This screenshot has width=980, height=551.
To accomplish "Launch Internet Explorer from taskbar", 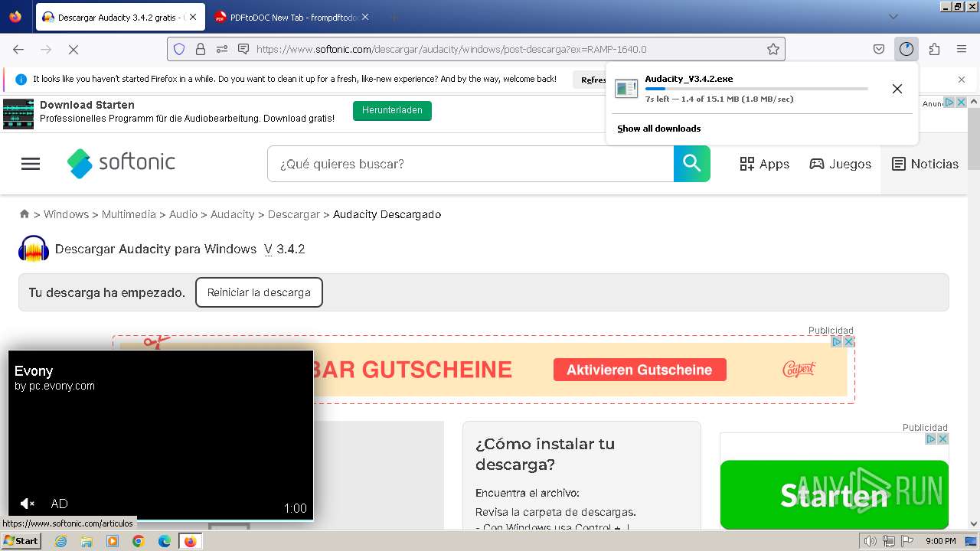I will tap(61, 541).
